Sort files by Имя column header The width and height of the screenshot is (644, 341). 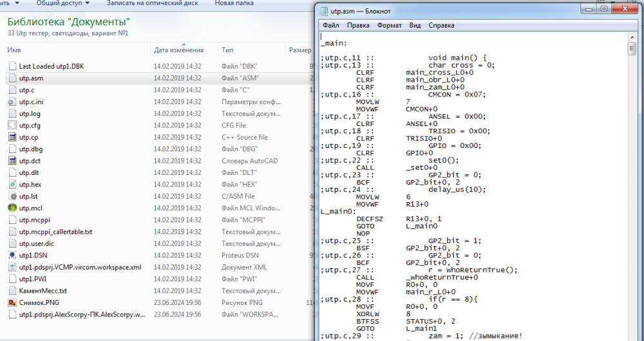click(14, 50)
